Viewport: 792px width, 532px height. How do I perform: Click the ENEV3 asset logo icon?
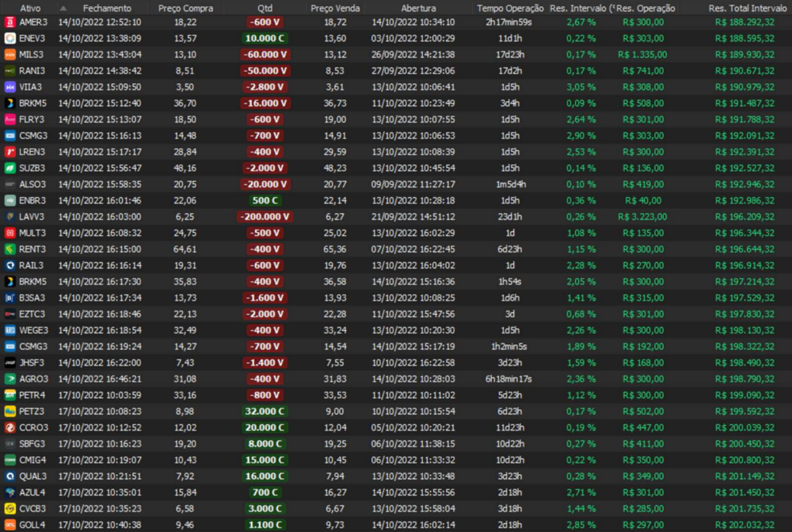pyautogui.click(x=10, y=38)
